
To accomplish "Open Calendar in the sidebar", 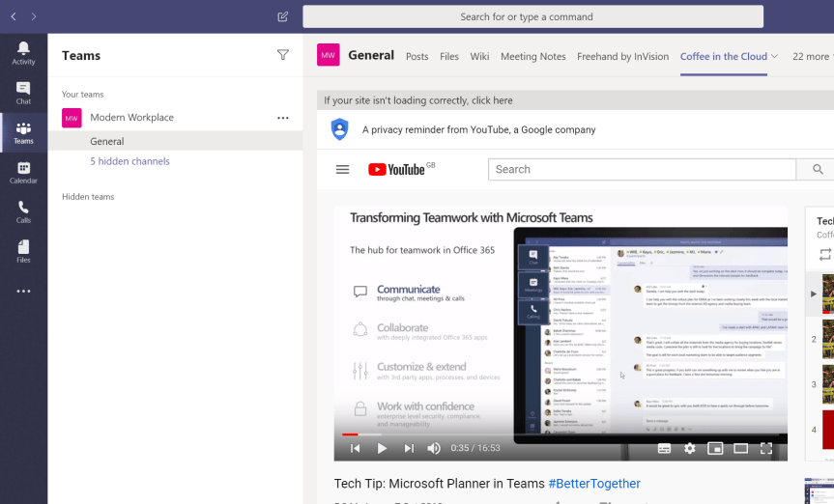I will click(x=23, y=172).
